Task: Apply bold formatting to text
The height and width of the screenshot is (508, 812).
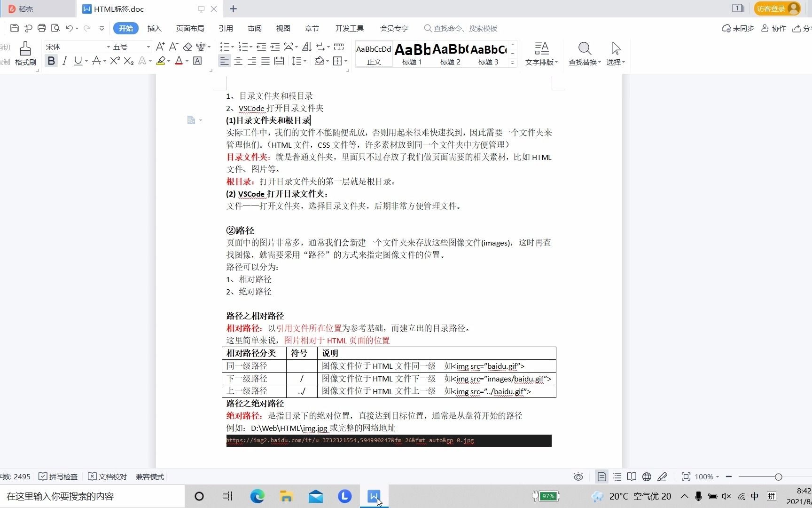Action: point(51,61)
